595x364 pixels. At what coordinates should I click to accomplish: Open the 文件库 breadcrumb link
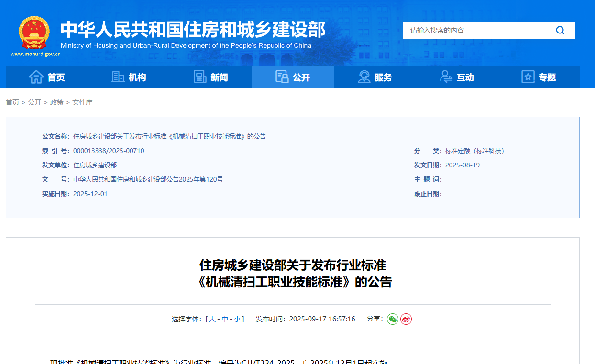[82, 102]
